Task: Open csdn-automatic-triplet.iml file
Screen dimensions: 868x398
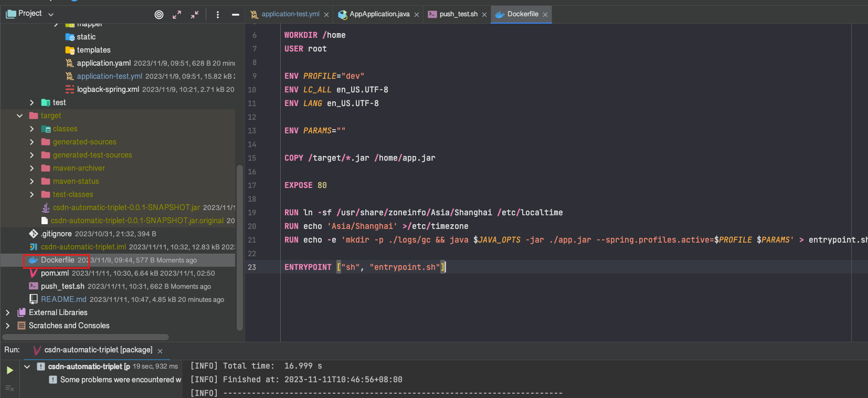Action: [x=83, y=247]
